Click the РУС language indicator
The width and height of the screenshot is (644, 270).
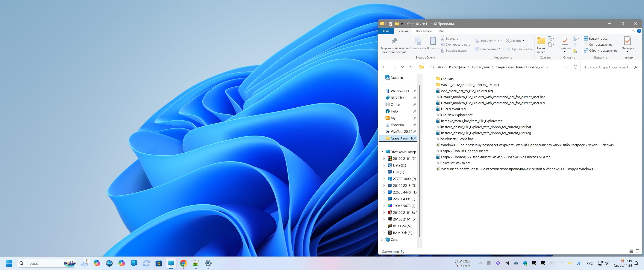coord(590,263)
